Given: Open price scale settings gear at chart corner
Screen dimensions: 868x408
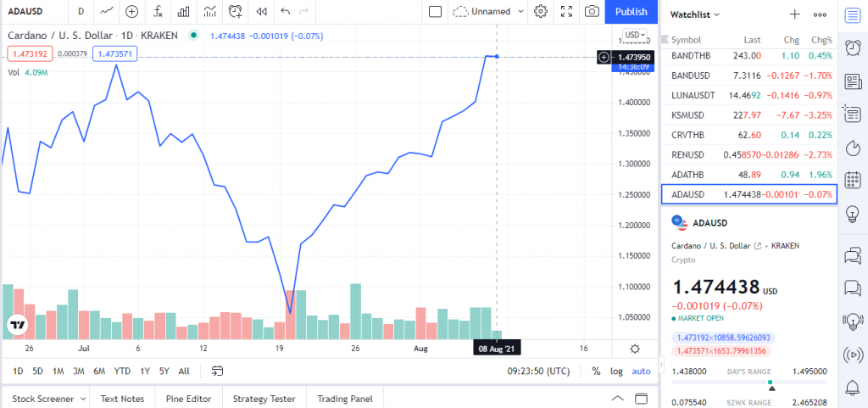Looking at the screenshot, I should pyautogui.click(x=635, y=349).
